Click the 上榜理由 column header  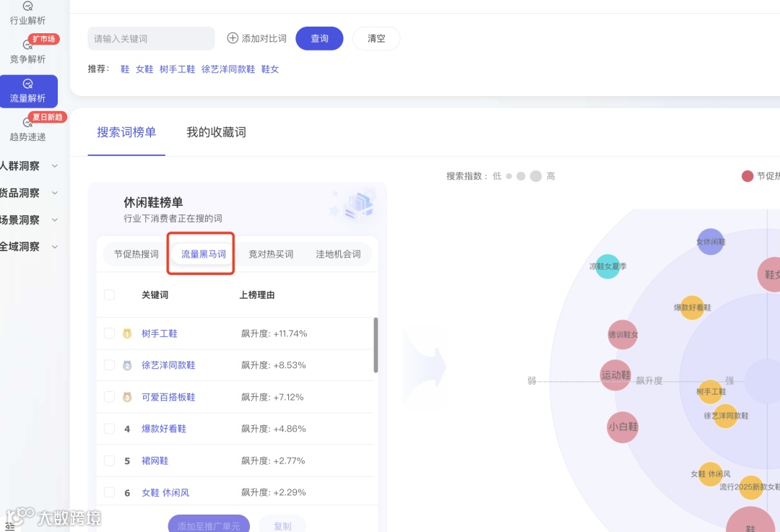tap(256, 295)
